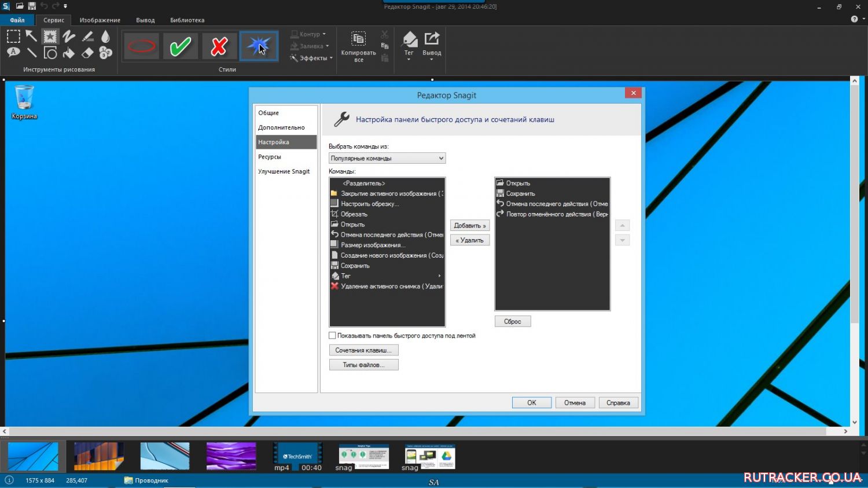Viewport: 868px width, 488px height.
Task: Open the Типы файлов... dialog
Action: [363, 365]
